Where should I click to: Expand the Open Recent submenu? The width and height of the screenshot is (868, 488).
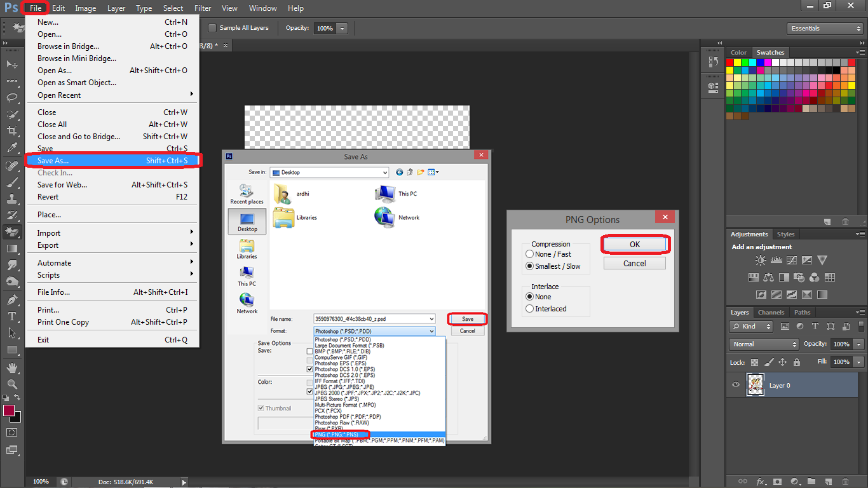click(x=112, y=95)
